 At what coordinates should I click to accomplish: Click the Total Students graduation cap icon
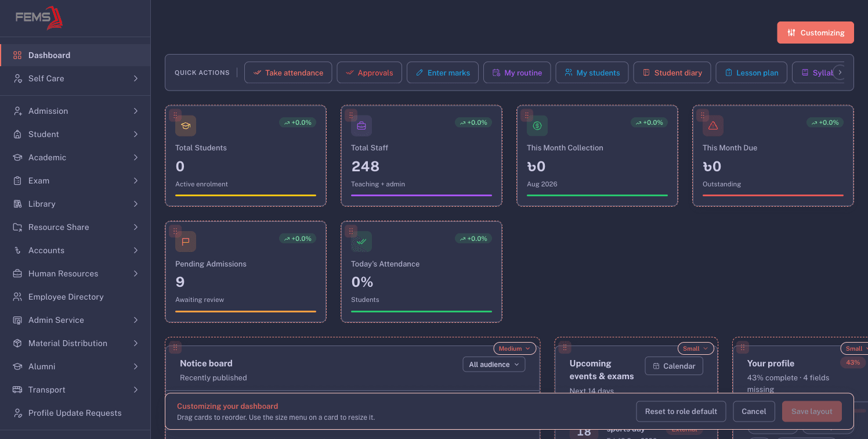tap(186, 125)
